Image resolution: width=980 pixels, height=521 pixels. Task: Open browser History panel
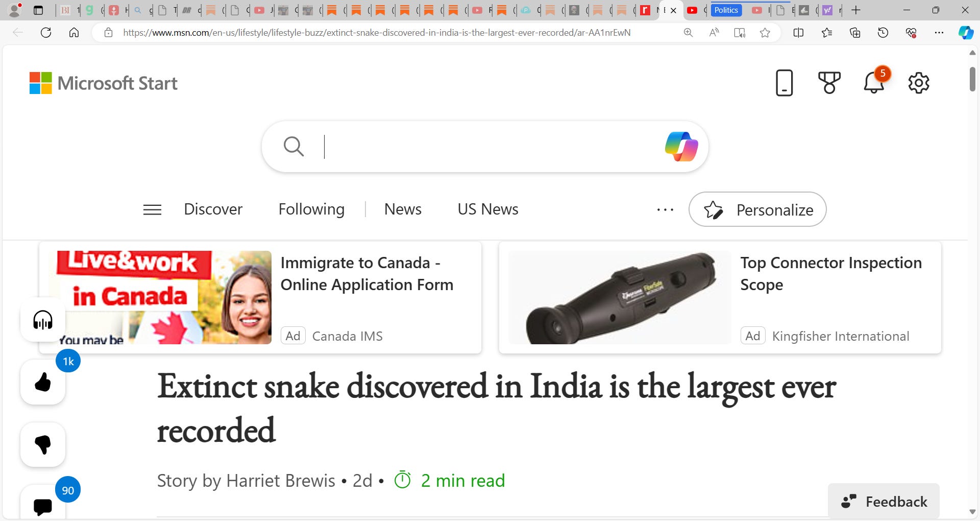tap(883, 33)
